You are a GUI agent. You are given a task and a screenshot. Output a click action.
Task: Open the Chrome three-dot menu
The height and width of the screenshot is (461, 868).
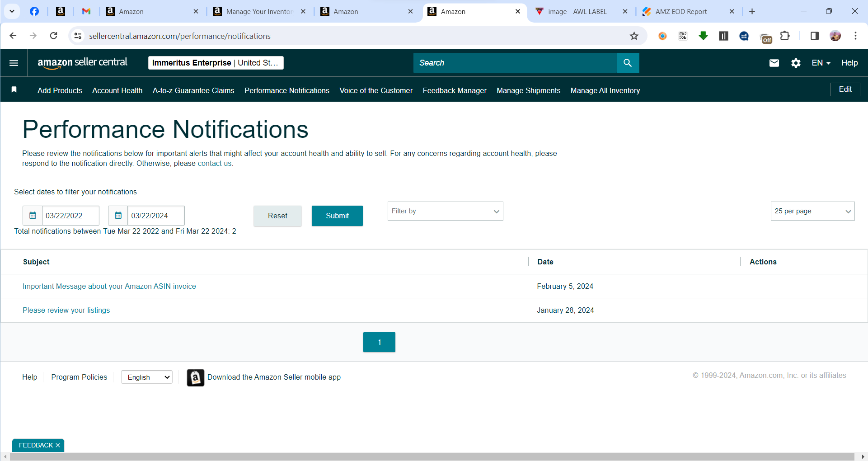[x=855, y=36]
